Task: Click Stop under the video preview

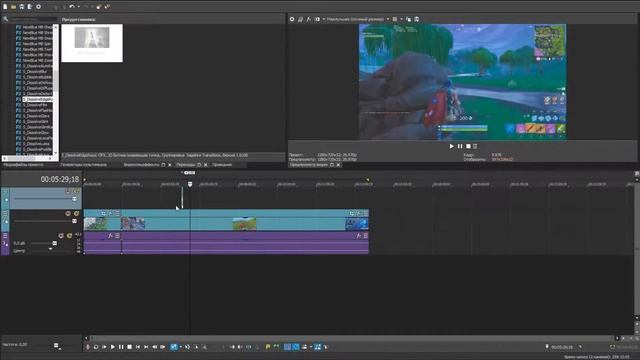Action: click(x=468, y=146)
